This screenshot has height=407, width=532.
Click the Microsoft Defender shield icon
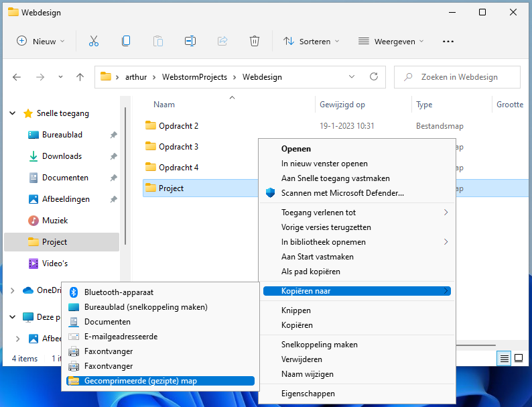(x=270, y=193)
